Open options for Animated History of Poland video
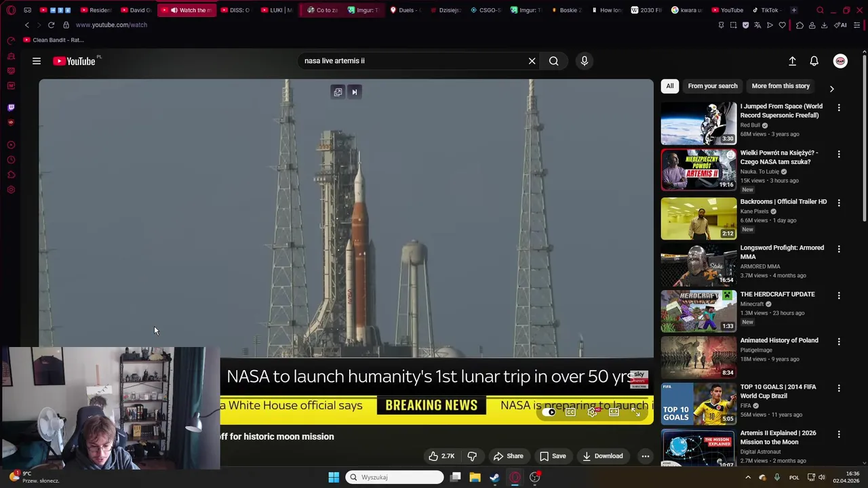The height and width of the screenshot is (488, 868). click(839, 342)
